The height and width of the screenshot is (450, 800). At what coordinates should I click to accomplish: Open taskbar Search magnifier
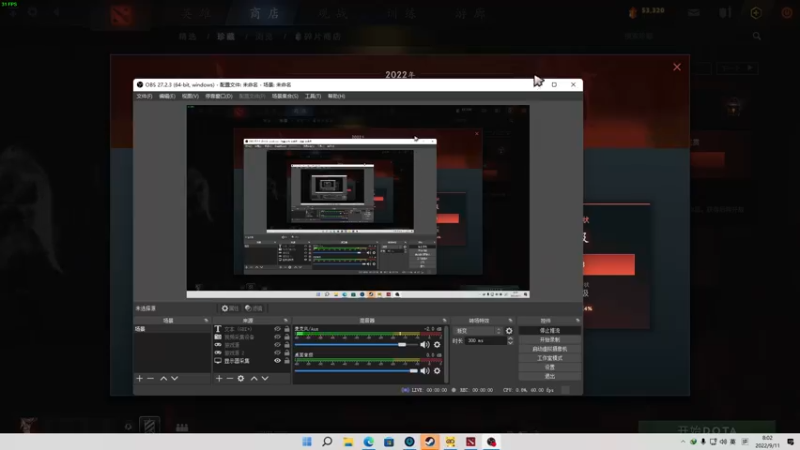point(327,442)
